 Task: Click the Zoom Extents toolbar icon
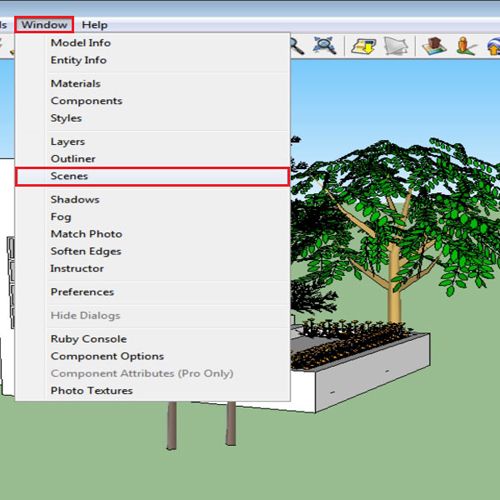coord(325,45)
